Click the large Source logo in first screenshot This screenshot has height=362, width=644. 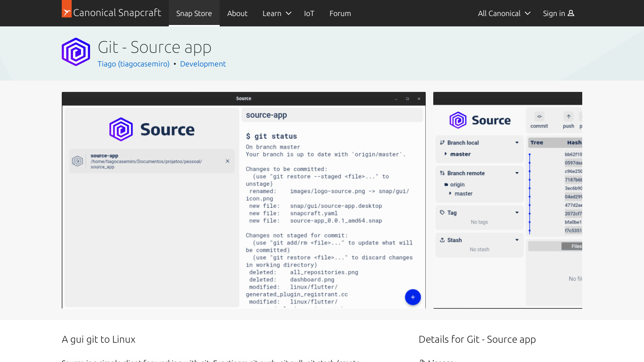[x=152, y=130]
